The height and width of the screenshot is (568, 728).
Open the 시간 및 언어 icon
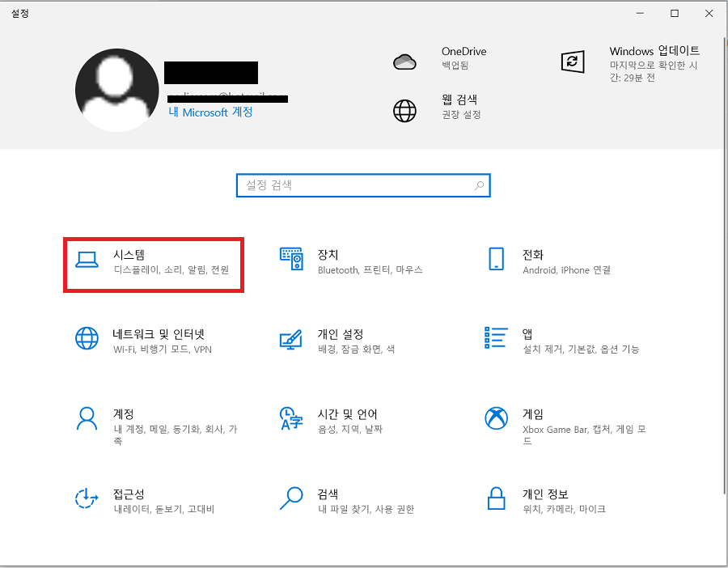291,418
